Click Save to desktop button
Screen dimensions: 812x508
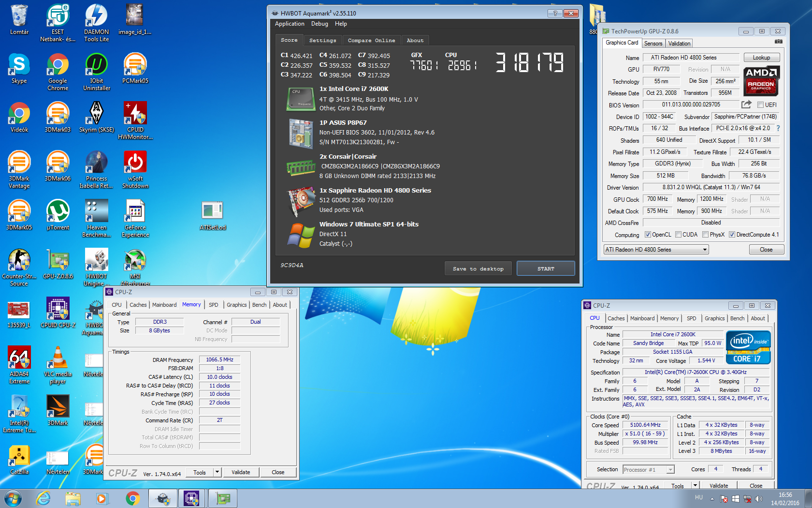[x=478, y=269]
